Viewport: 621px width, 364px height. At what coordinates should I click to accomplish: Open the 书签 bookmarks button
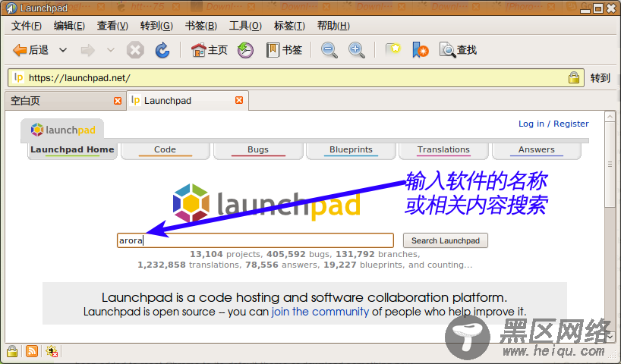[x=285, y=50]
